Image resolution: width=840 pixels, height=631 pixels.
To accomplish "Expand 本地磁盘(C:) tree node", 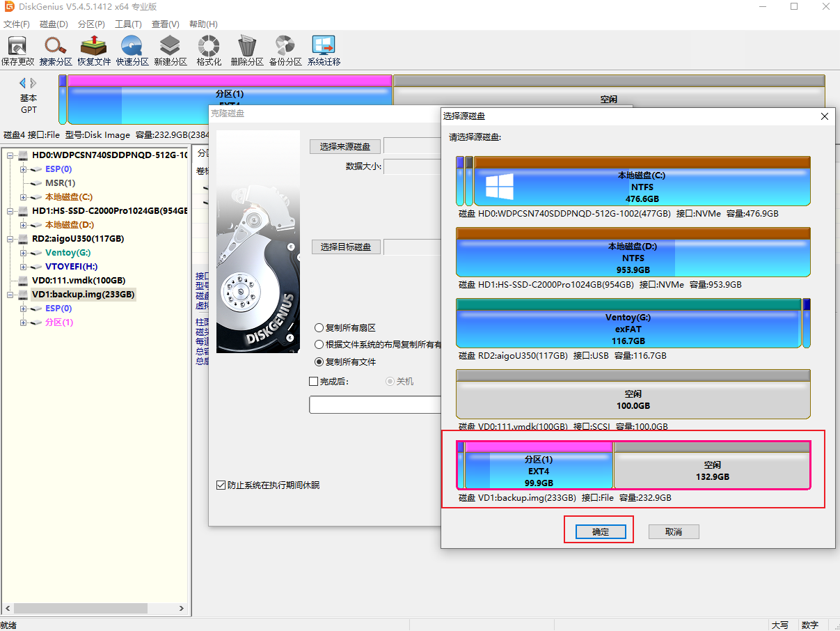I will point(24,197).
